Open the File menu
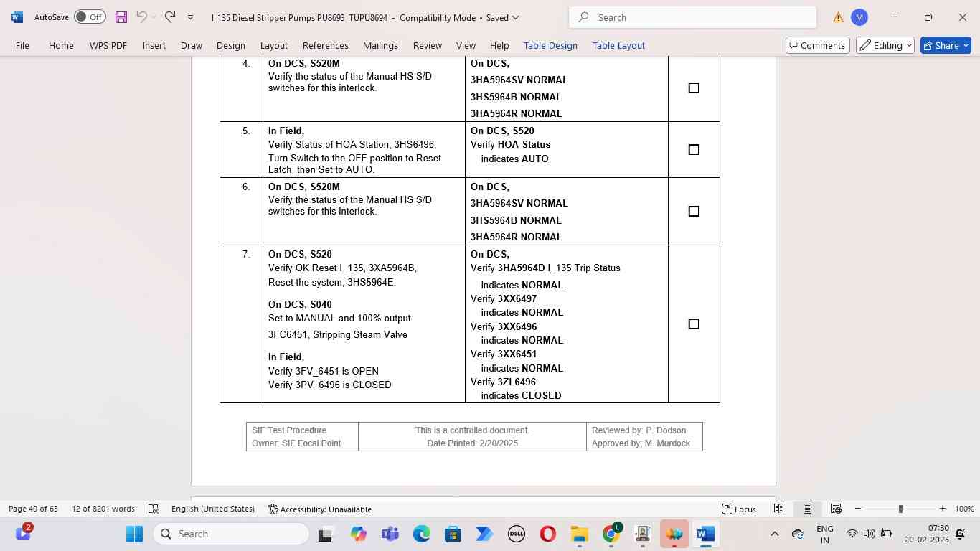This screenshot has height=551, width=980. [22, 45]
